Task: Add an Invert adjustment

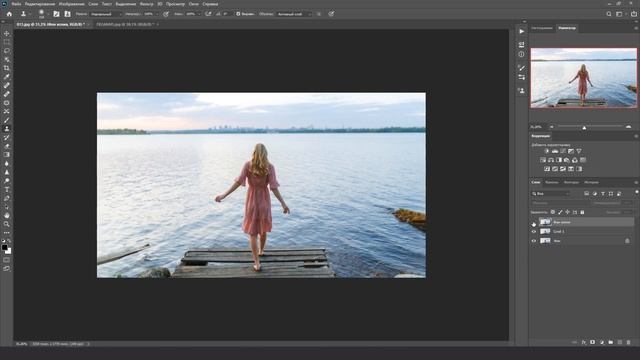Action: (x=547, y=169)
